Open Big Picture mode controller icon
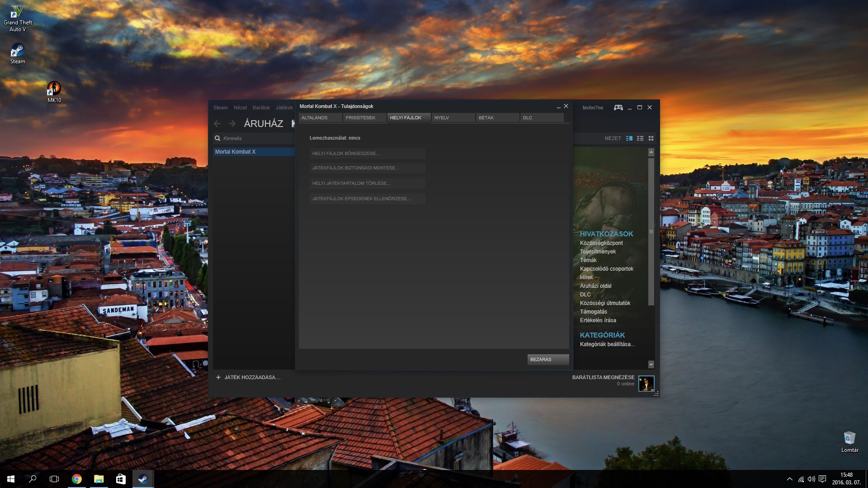This screenshot has height=488, width=868. click(x=618, y=108)
